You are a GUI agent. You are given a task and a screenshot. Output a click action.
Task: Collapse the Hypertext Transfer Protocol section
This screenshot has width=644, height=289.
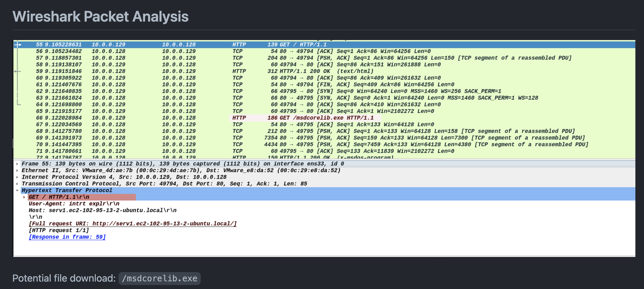(17, 190)
